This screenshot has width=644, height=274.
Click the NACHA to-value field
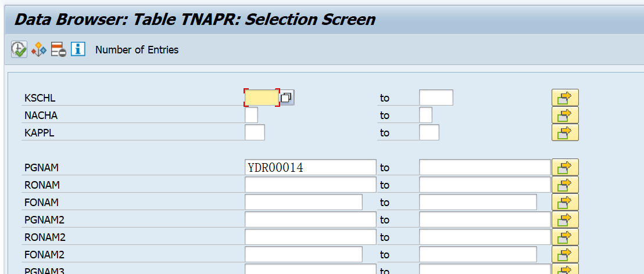[425, 115]
